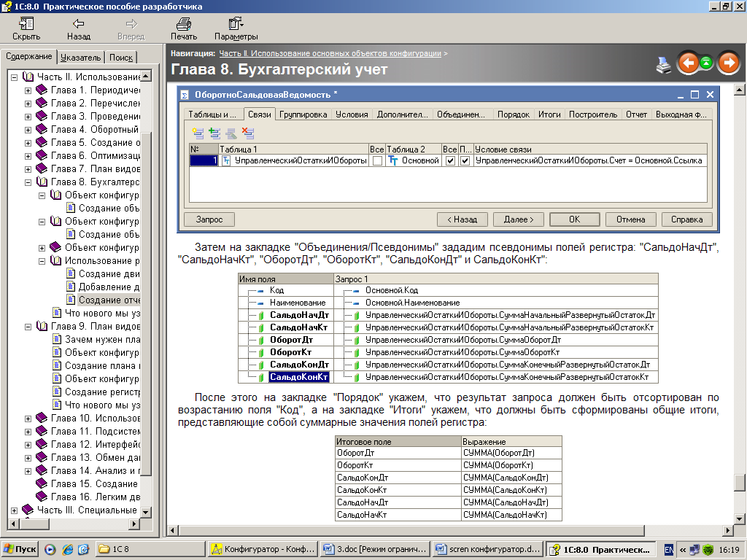747x560 pixels.
Task: Click the green home icon between orange arrows
Action: [706, 63]
